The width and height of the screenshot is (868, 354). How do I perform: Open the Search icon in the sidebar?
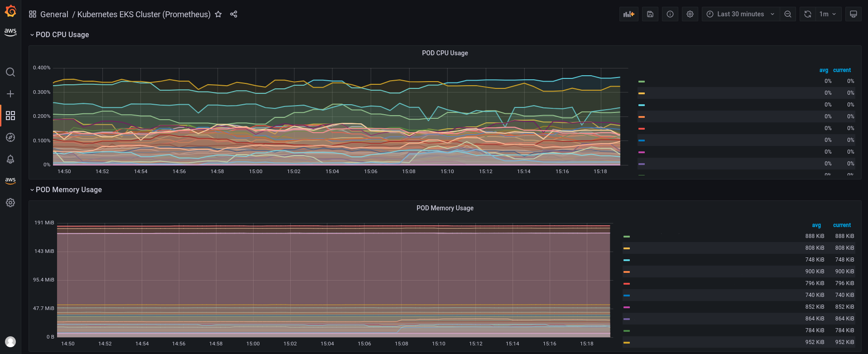point(10,72)
